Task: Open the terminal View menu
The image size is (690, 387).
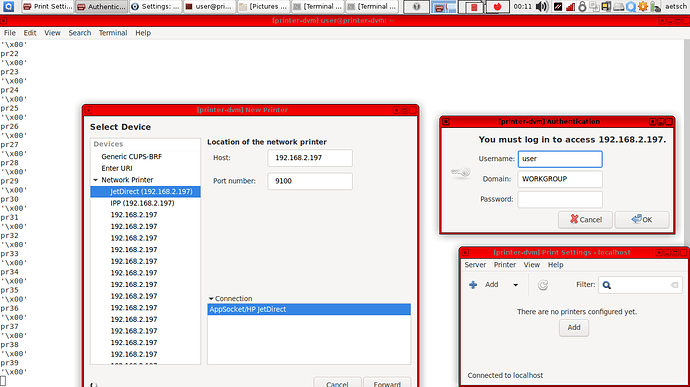Action: tap(52, 33)
